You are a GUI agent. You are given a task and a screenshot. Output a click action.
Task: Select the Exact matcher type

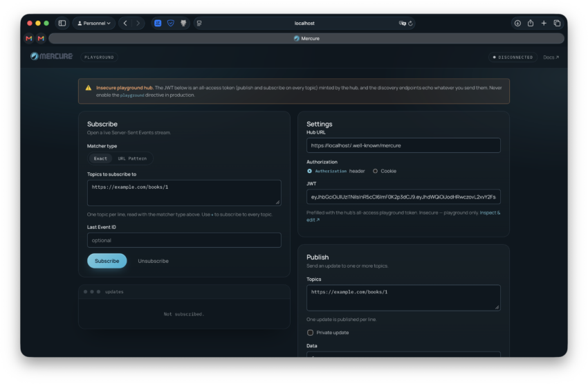click(x=100, y=158)
